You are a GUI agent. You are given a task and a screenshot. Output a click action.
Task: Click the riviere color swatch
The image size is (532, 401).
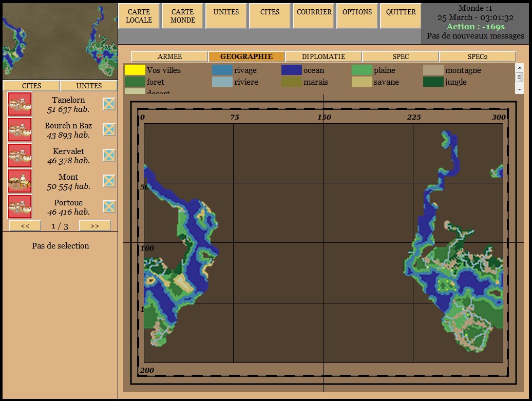[222, 82]
